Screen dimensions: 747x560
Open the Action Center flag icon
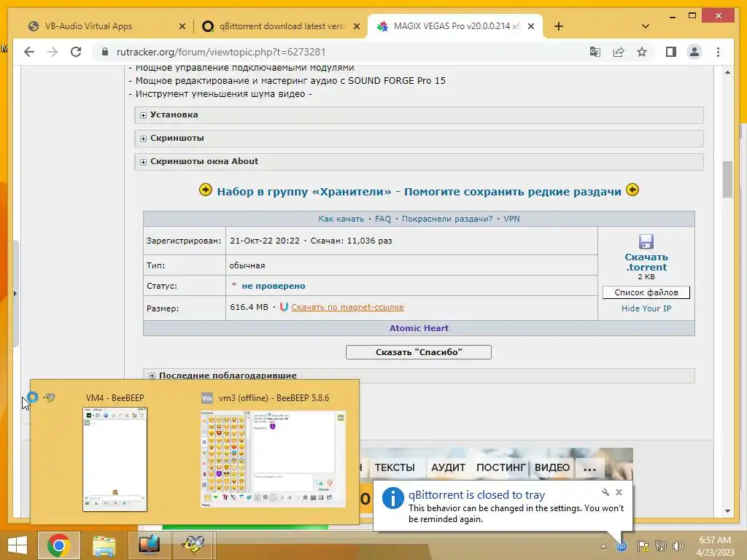tap(643, 546)
